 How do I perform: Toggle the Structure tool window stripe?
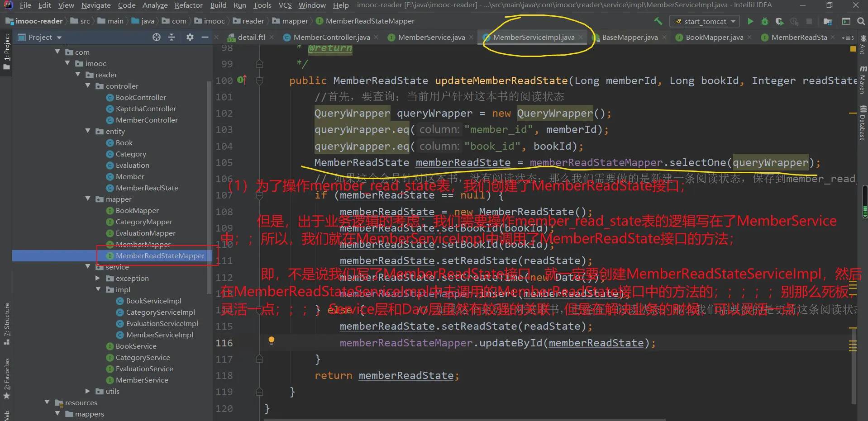pyautogui.click(x=6, y=323)
